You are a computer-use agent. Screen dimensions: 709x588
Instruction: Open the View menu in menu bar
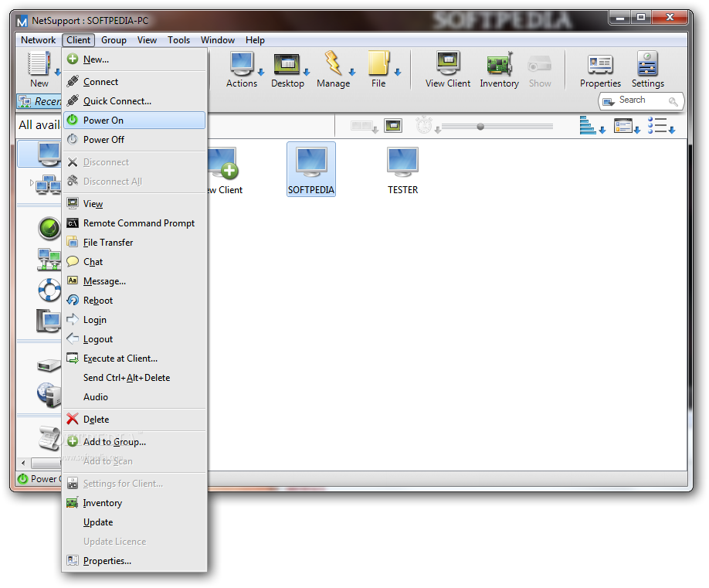point(147,40)
